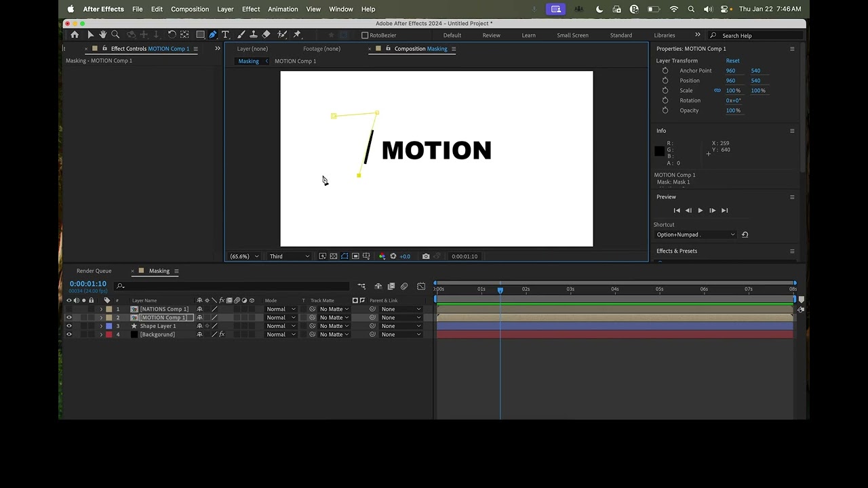Select the Brush tool
Image resolution: width=868 pixels, height=488 pixels.
(x=241, y=35)
